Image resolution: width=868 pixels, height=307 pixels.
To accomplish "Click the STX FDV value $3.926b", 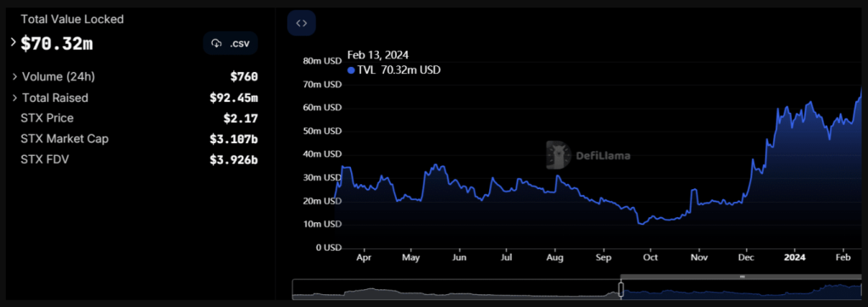I will point(234,160).
